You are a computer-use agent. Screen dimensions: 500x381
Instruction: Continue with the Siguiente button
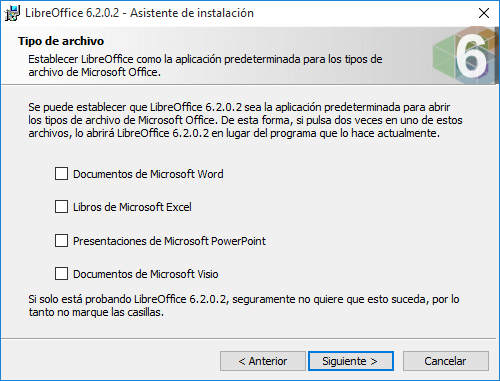(351, 361)
